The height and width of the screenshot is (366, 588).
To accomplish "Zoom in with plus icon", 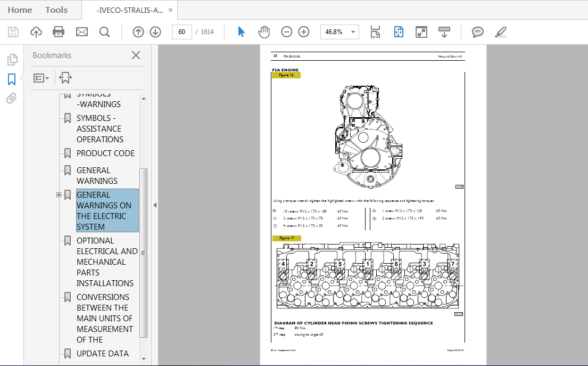I will (304, 32).
